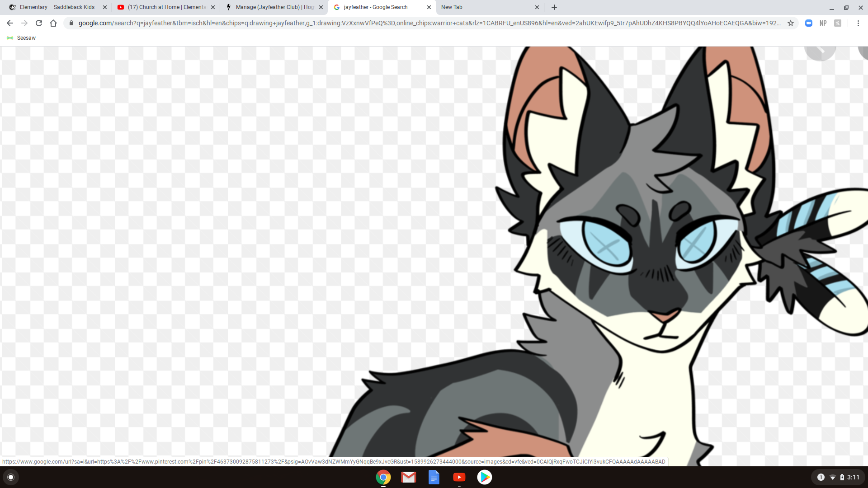Restore down the Chrome window
The height and width of the screenshot is (488, 868).
pos(846,7)
